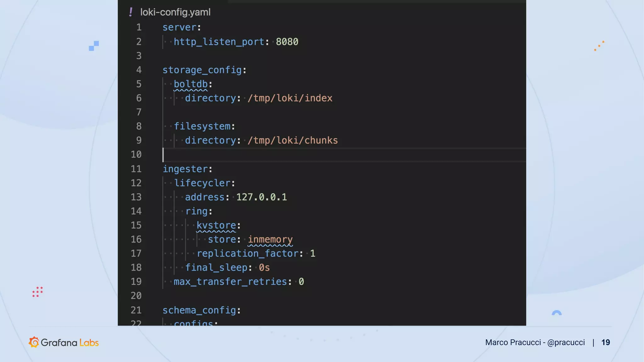Click the Grafana Labs logo

pyautogui.click(x=64, y=343)
